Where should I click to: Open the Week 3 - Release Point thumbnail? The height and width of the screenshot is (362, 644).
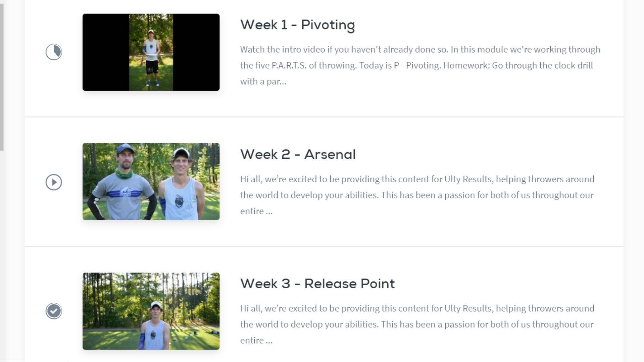point(151,311)
